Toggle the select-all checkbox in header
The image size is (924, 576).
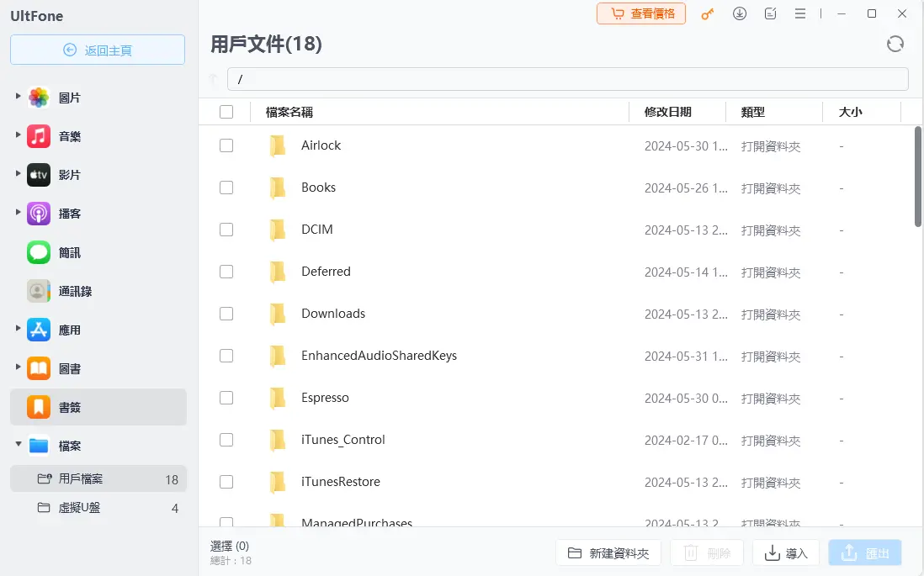click(x=226, y=112)
